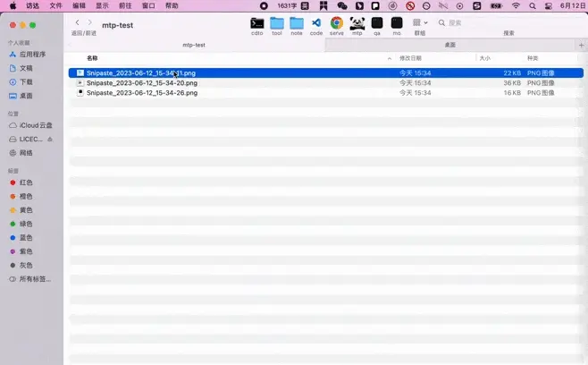Open the 'note' folder in toolbar
588x365 pixels.
point(297,23)
